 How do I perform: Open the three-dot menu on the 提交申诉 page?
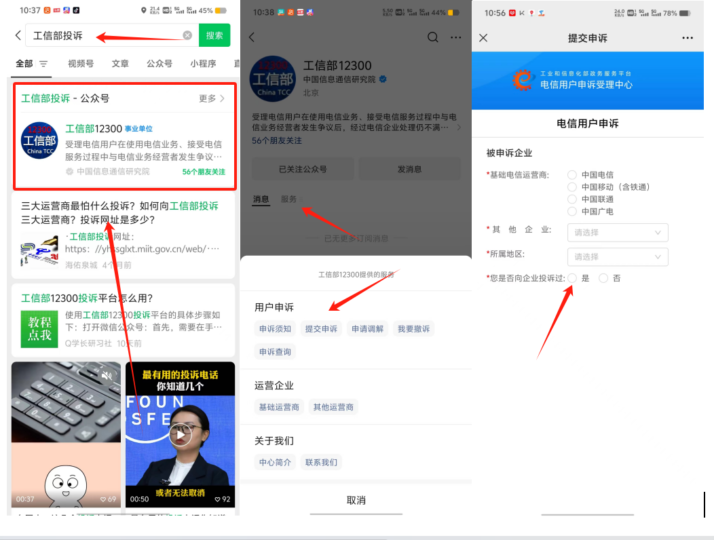point(687,37)
